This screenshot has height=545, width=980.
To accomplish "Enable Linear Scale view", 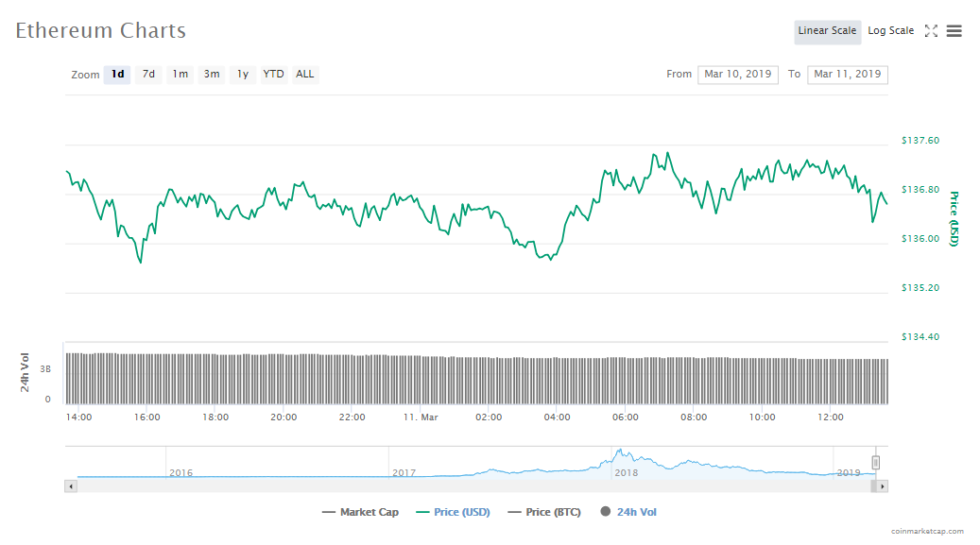I will point(827,31).
